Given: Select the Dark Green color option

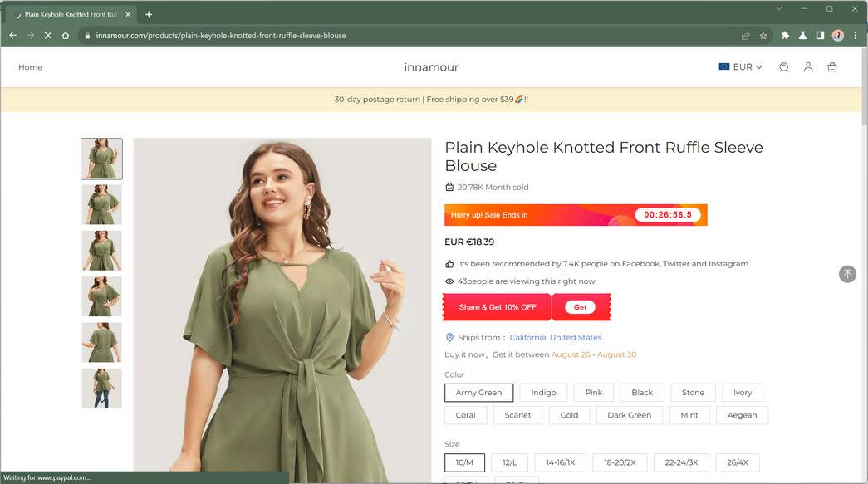Looking at the screenshot, I should [629, 415].
